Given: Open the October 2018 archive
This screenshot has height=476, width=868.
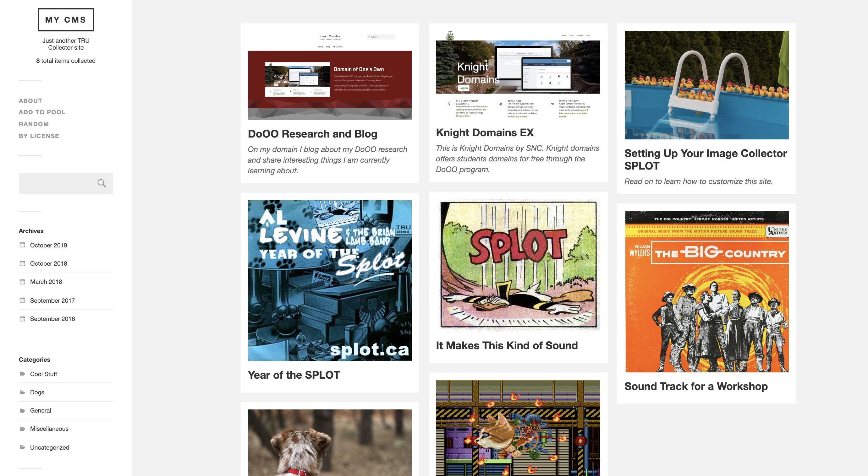Looking at the screenshot, I should pos(48,263).
